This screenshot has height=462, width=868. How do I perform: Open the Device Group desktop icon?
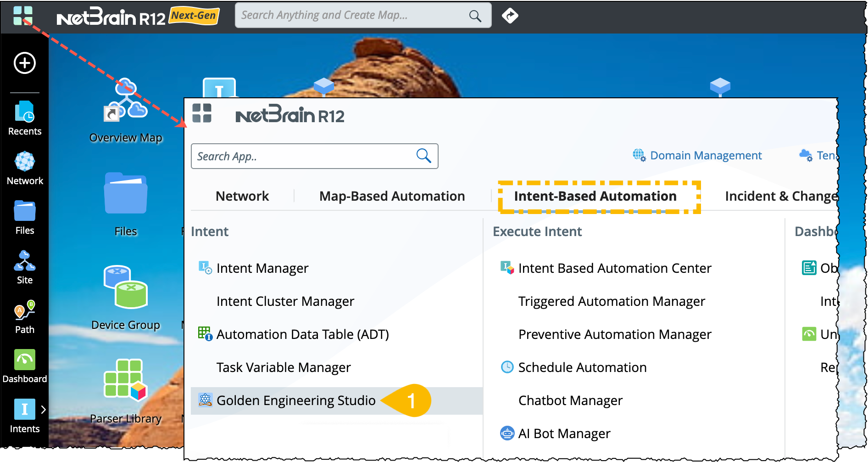126,298
